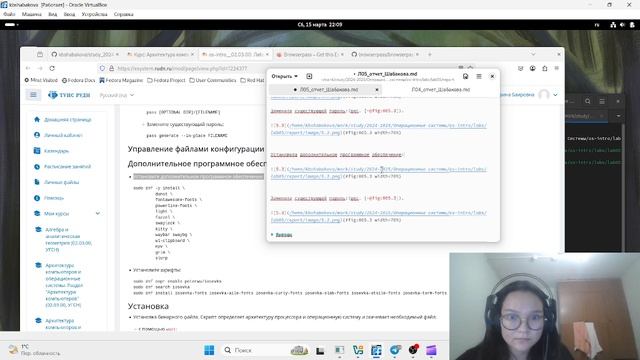The height and width of the screenshot is (360, 640).
Task: Click the volume icon in GNOME top bar
Action: (x=622, y=25)
